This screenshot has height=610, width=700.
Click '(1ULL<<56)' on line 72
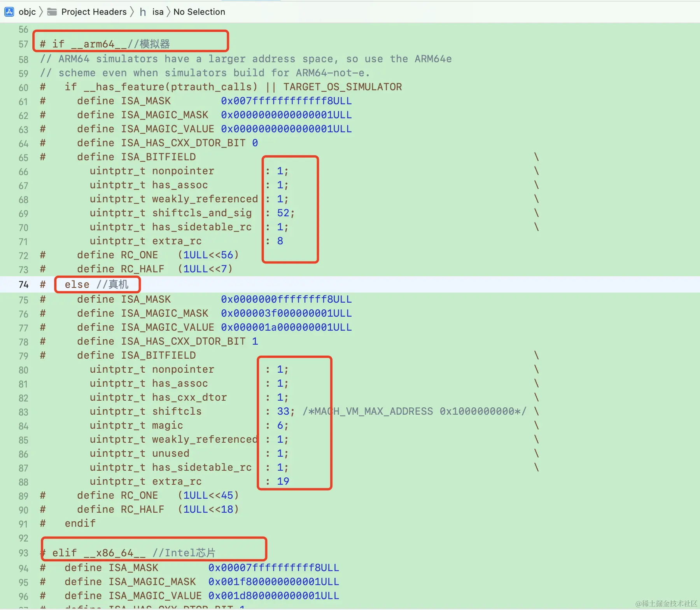pos(208,255)
